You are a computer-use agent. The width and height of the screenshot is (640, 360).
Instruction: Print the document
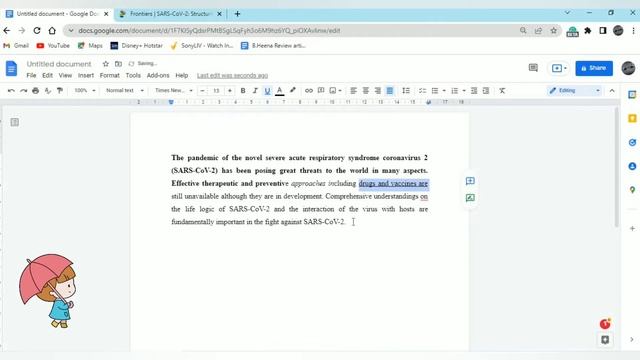[x=36, y=91]
